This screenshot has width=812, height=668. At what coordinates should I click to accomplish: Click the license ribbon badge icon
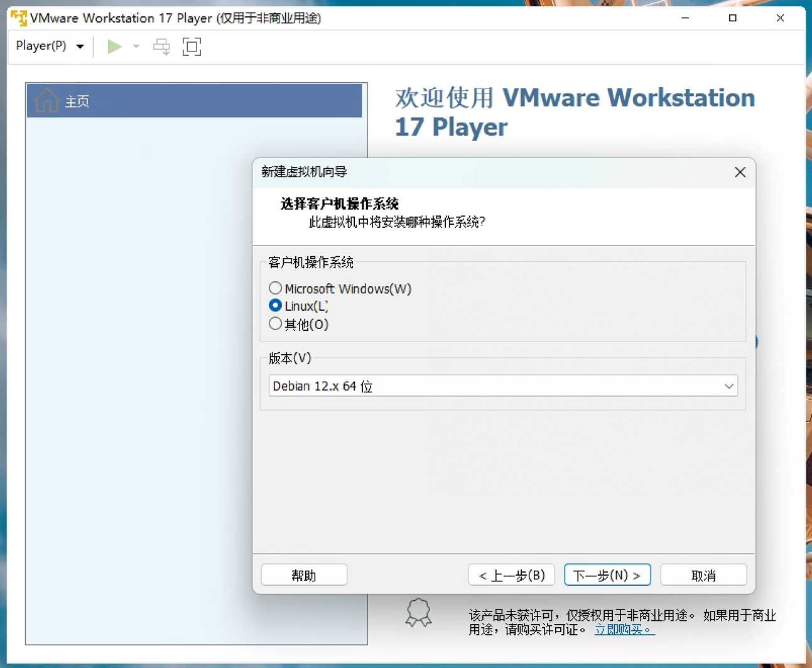pos(418,613)
